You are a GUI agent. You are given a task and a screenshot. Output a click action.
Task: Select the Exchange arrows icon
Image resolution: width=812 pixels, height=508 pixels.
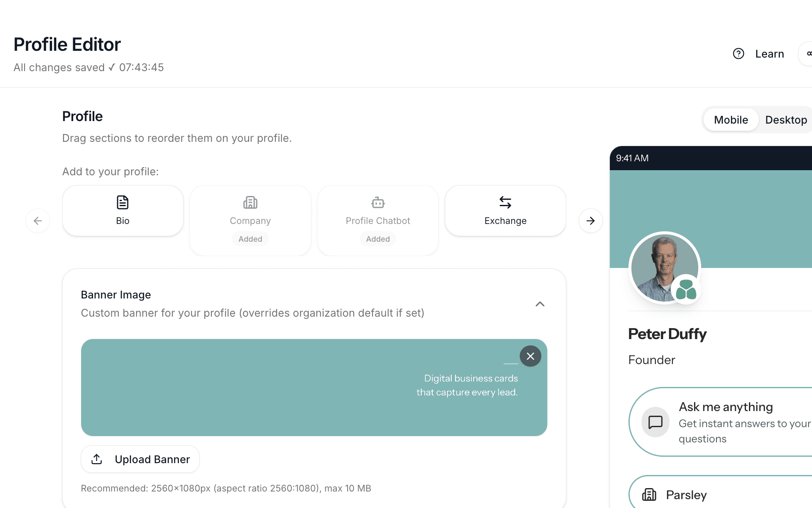505,202
